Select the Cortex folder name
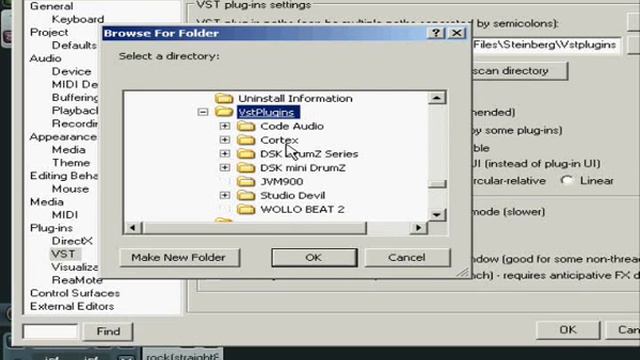640x360 pixels. pos(279,140)
